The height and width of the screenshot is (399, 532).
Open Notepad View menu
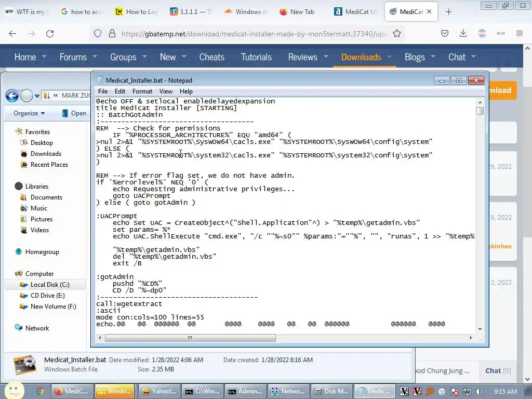click(x=166, y=91)
